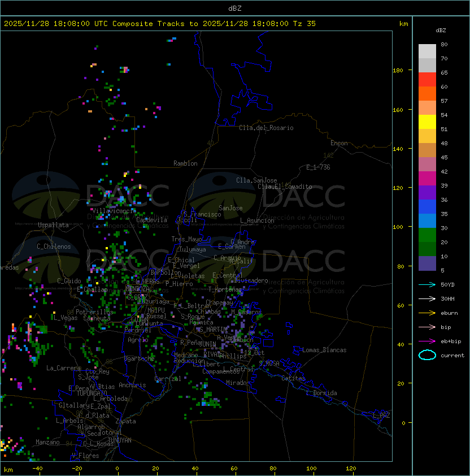Click the 'current' legend label
The width and height of the screenshot is (470, 476).
pyautogui.click(x=452, y=356)
